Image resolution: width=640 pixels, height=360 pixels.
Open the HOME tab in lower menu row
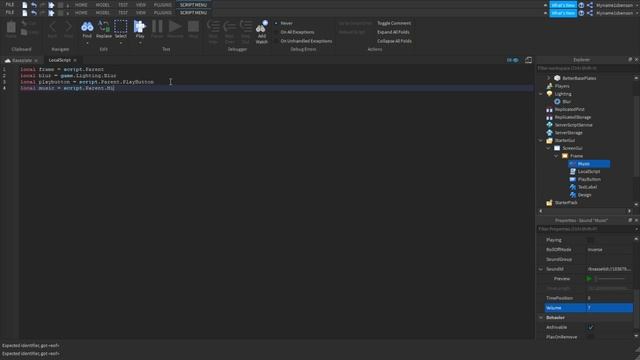coord(81,13)
